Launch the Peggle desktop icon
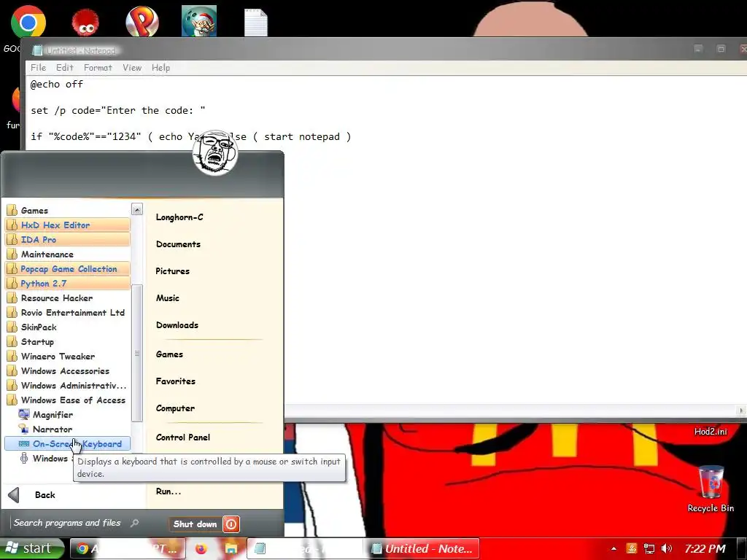 coord(142,21)
